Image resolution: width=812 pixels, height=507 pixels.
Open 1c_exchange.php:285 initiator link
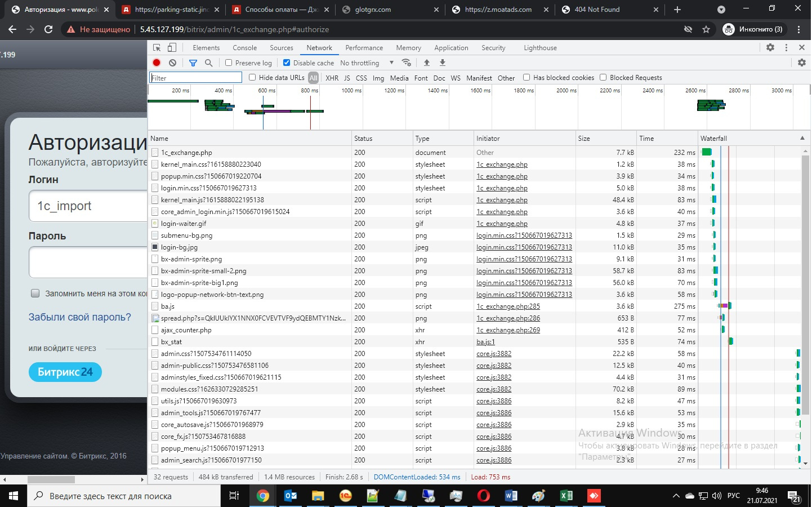coord(508,306)
